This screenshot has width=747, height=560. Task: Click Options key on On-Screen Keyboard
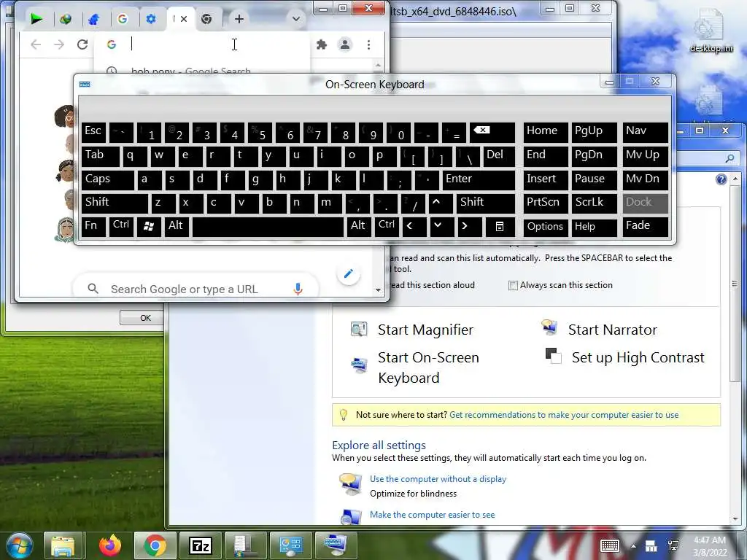pyautogui.click(x=546, y=227)
